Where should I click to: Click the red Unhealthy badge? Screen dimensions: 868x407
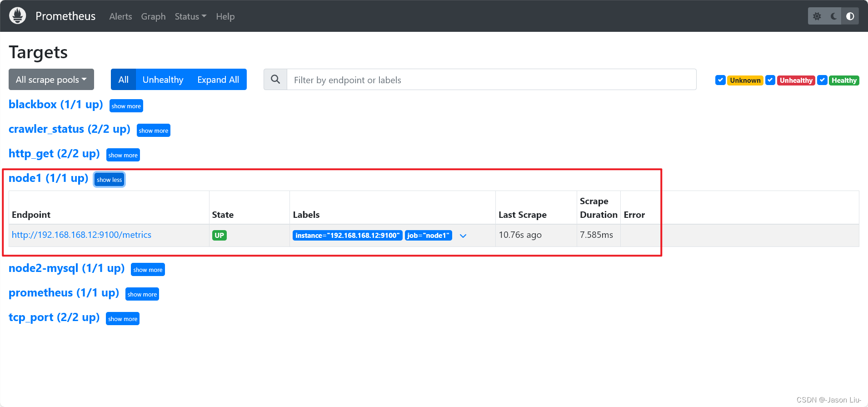(796, 80)
